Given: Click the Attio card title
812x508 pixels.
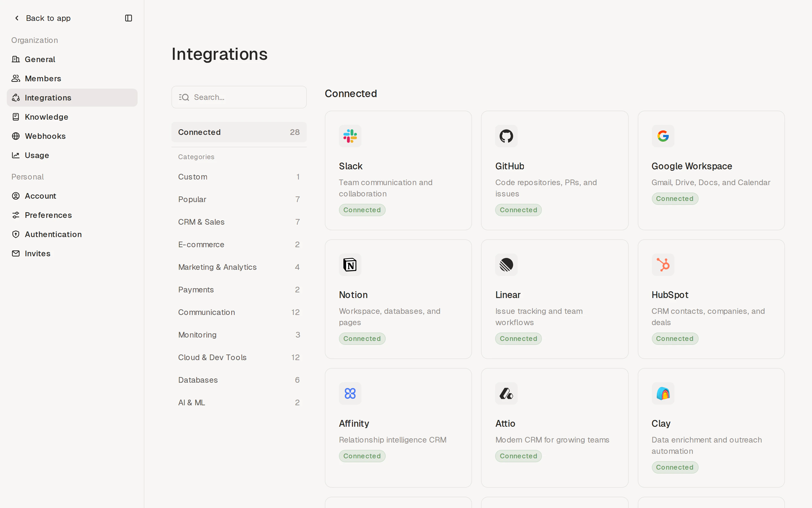Looking at the screenshot, I should (x=505, y=423).
